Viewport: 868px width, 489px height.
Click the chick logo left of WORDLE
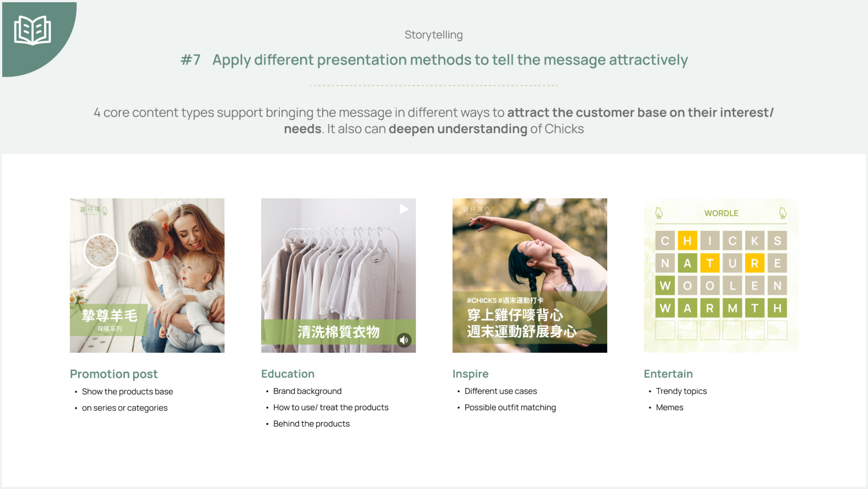click(659, 213)
